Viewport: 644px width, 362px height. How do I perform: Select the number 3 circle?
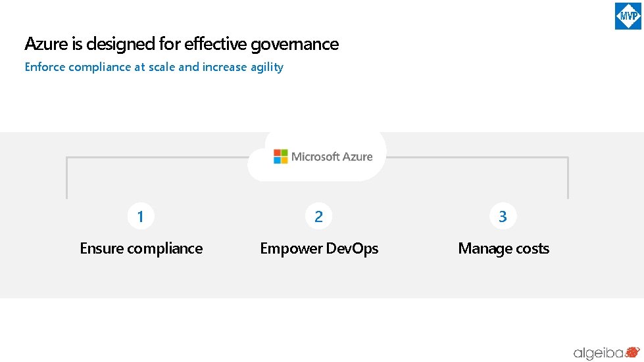(503, 216)
